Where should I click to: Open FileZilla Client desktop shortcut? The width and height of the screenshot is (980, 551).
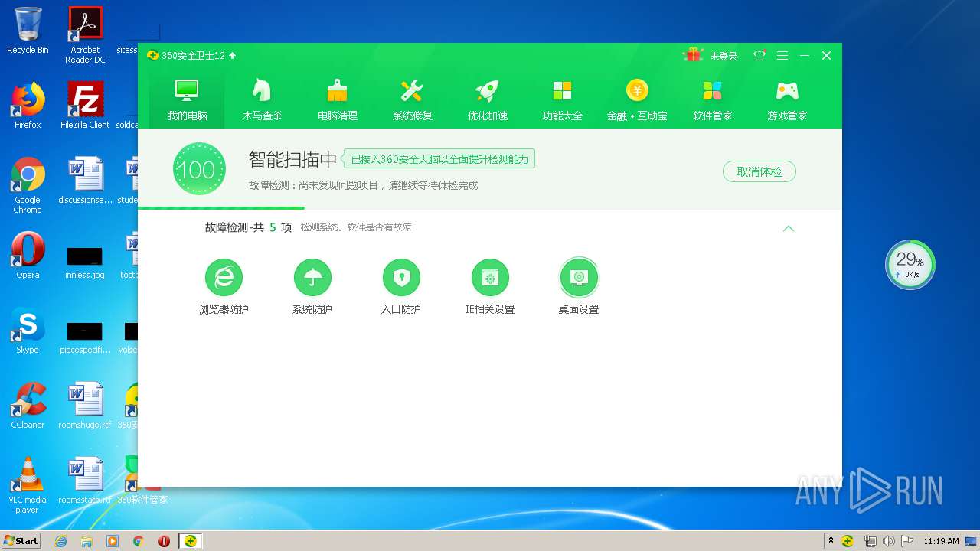(x=85, y=106)
